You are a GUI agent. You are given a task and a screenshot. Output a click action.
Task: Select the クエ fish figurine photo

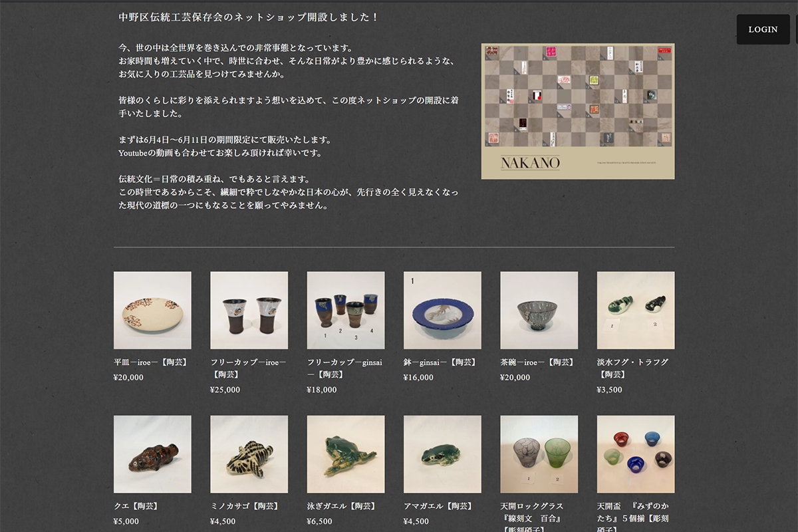(152, 454)
